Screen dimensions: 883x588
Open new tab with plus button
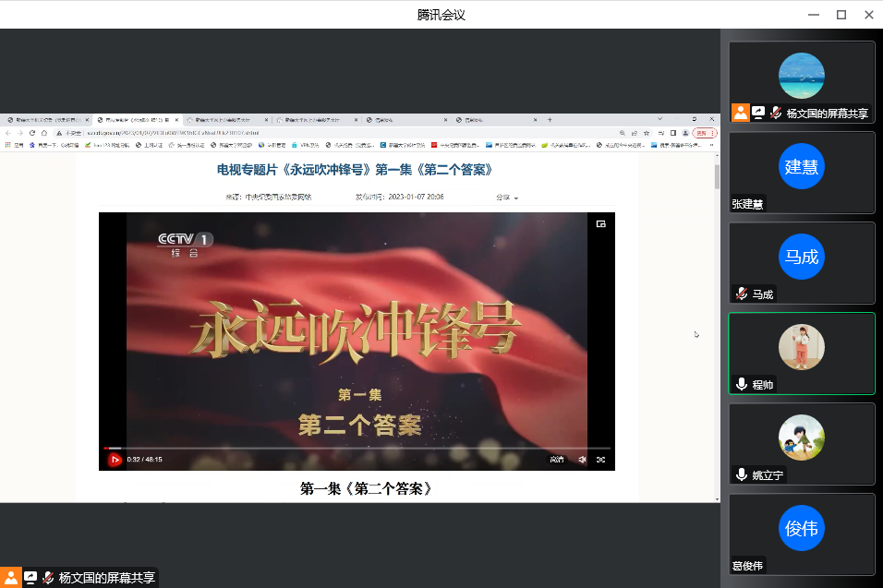point(550,120)
